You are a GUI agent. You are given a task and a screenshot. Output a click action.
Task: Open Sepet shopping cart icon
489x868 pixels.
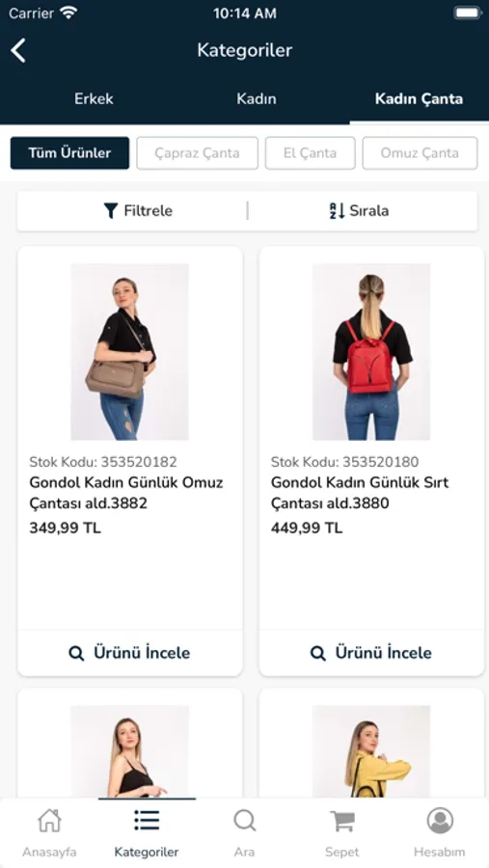coord(342,821)
